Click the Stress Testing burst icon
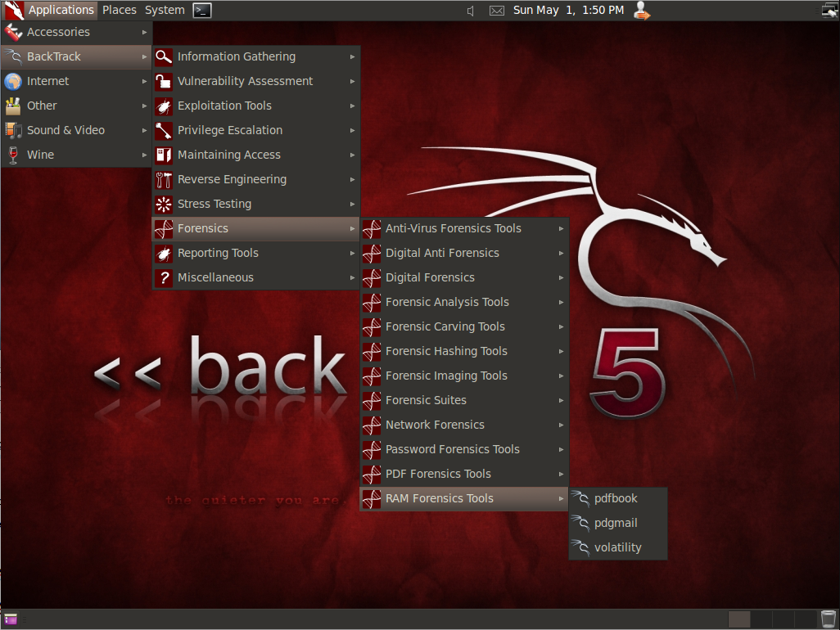This screenshot has width=840, height=630. coord(164,204)
